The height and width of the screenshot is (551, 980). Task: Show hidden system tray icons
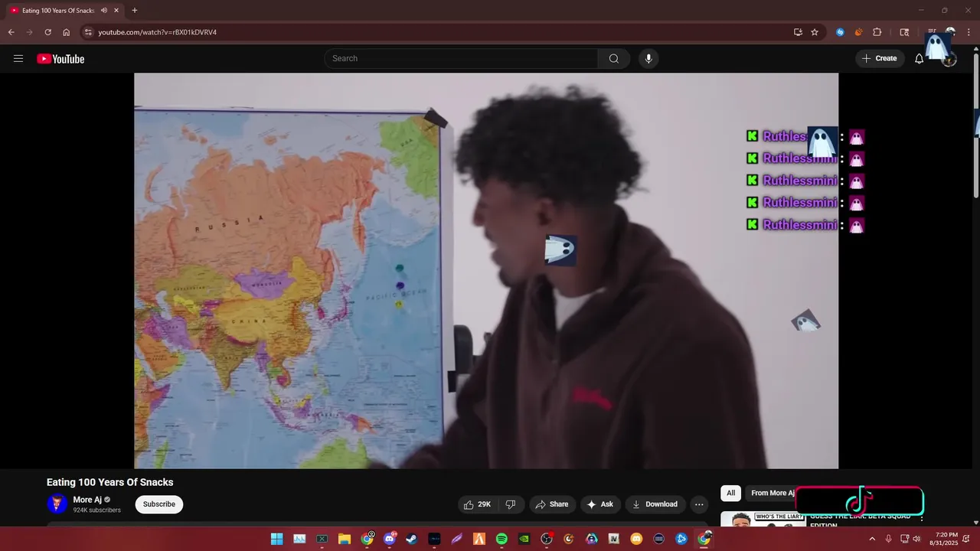coord(871,539)
